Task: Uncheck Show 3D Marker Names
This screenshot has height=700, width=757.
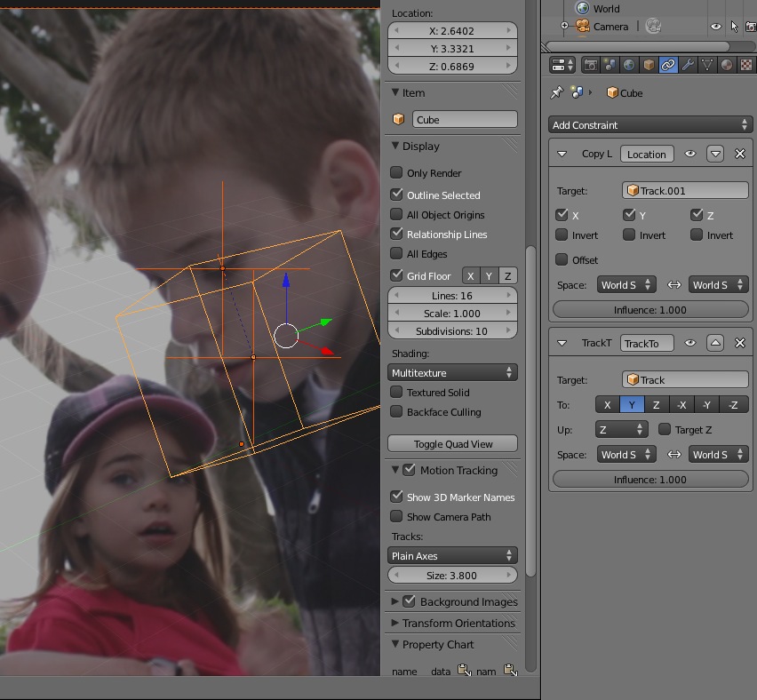Action: 396,497
